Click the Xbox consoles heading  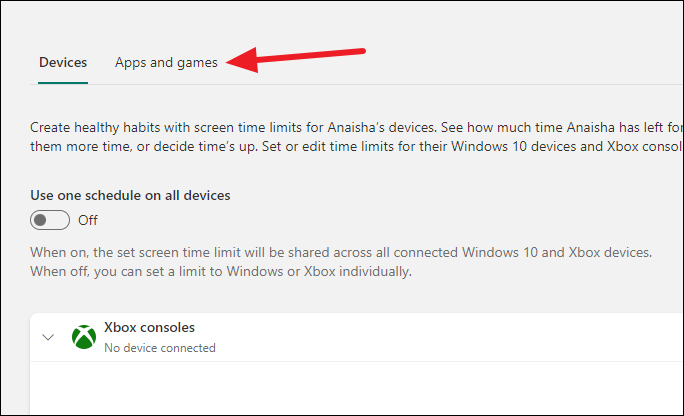[x=149, y=327]
